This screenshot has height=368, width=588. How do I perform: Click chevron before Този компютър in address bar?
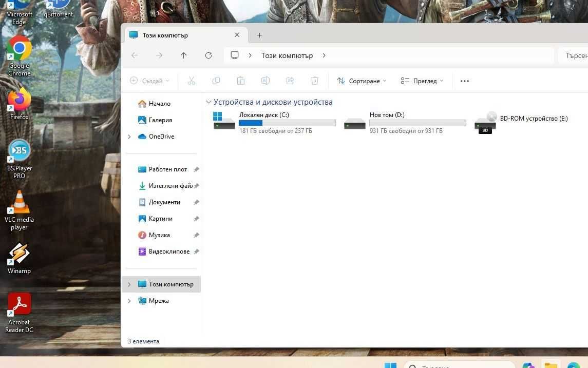coord(250,55)
